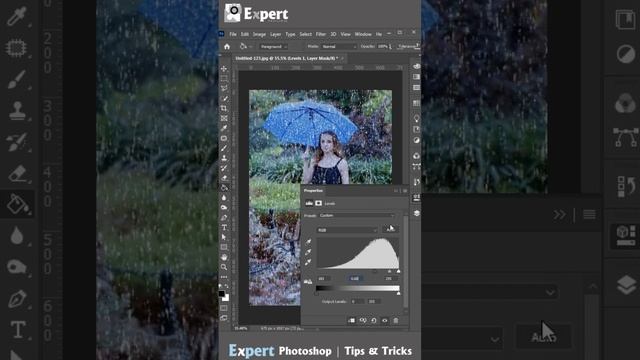Close the Untitled-123.jpg document tab
This screenshot has width=640, height=360.
pyautogui.click(x=343, y=58)
